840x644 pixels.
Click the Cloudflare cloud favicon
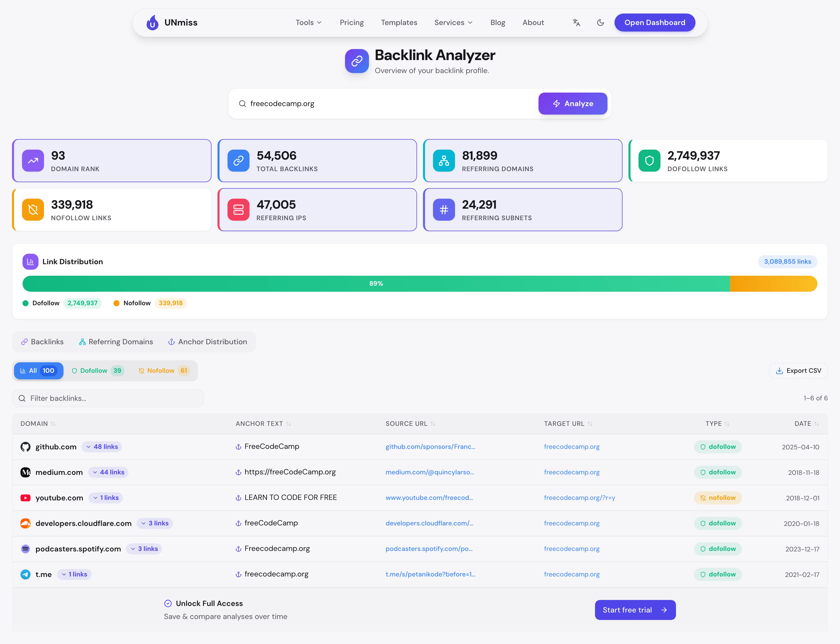(x=25, y=523)
